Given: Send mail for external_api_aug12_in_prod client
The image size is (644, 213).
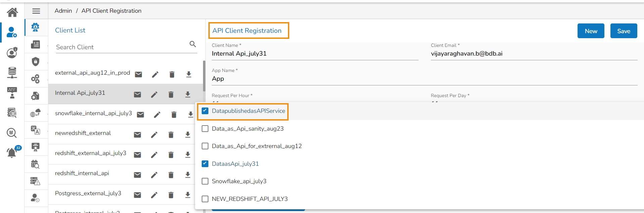Looking at the screenshot, I should point(138,74).
